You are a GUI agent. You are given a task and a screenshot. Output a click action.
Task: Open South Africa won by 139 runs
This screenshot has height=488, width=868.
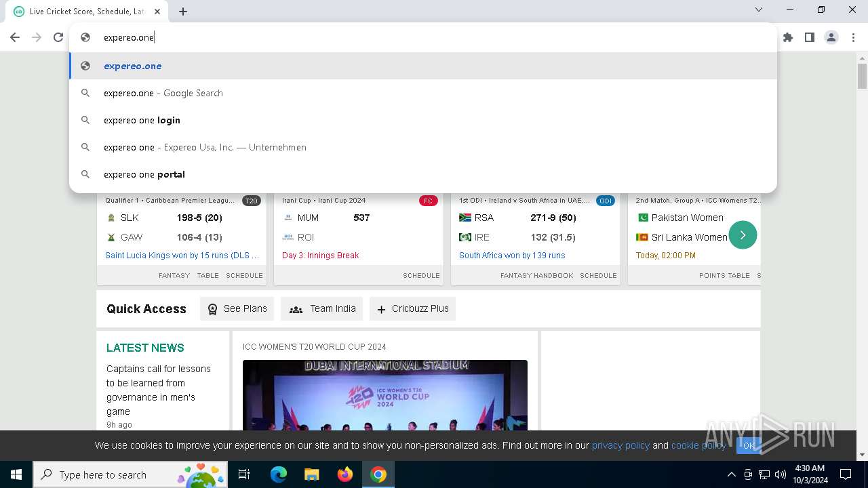click(x=512, y=256)
